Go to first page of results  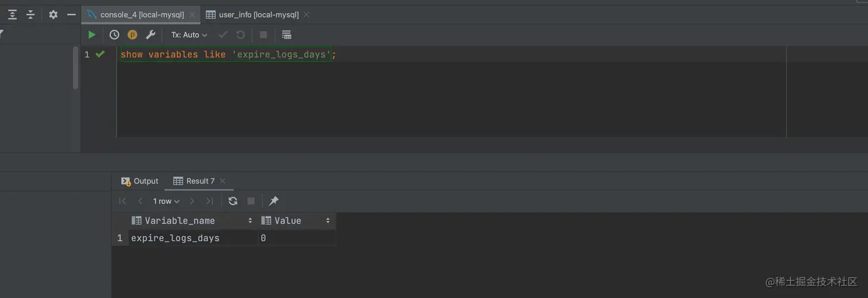point(122,201)
